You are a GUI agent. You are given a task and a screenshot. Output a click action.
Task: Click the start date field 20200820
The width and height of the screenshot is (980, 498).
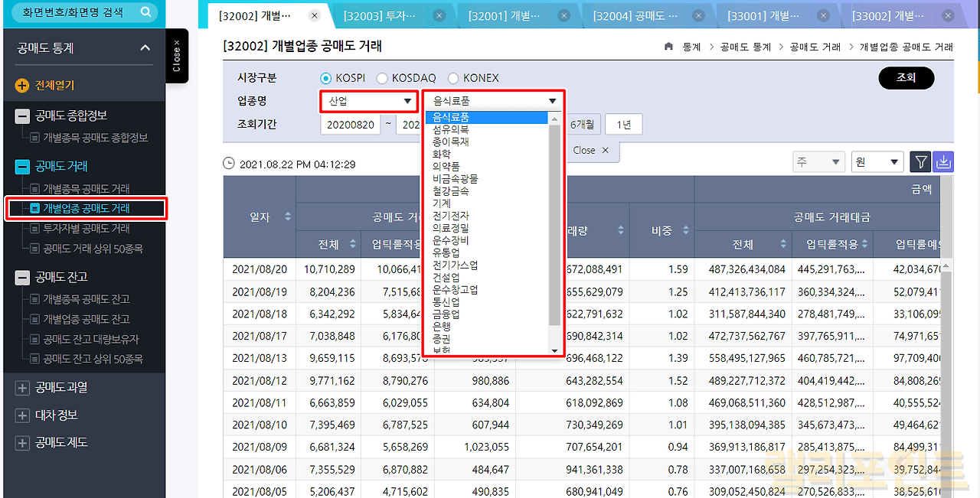click(x=350, y=125)
